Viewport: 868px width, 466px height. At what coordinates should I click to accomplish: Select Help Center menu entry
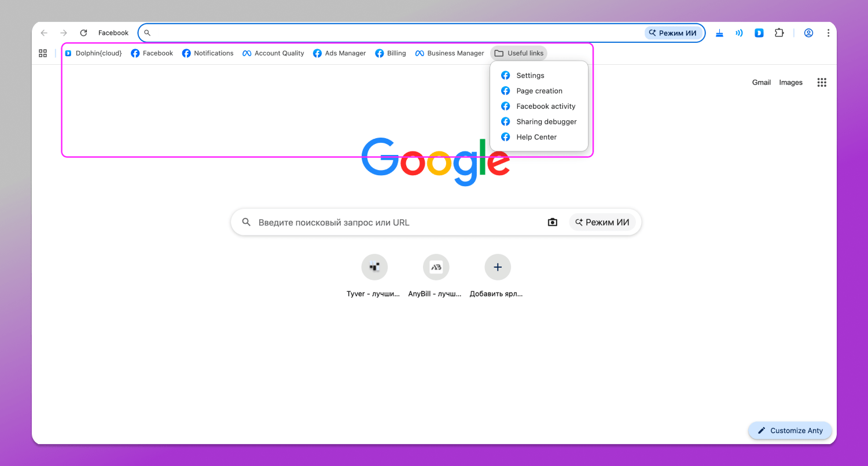[539, 137]
